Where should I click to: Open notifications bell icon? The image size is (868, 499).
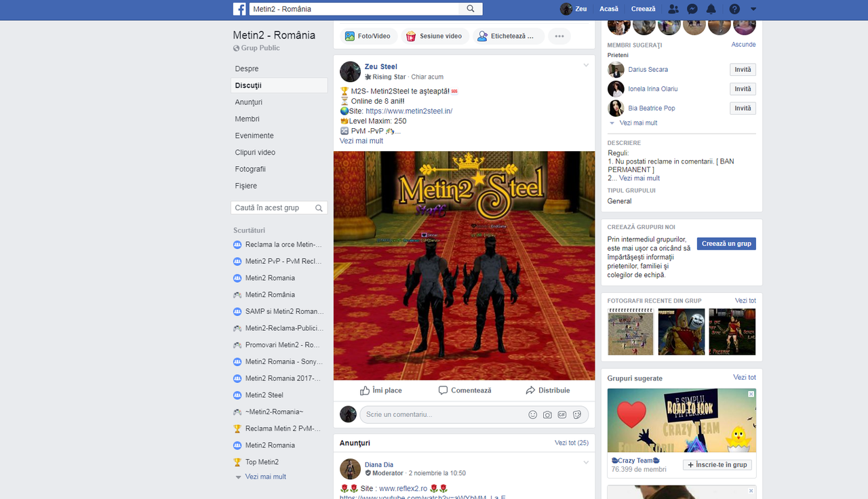pyautogui.click(x=711, y=9)
